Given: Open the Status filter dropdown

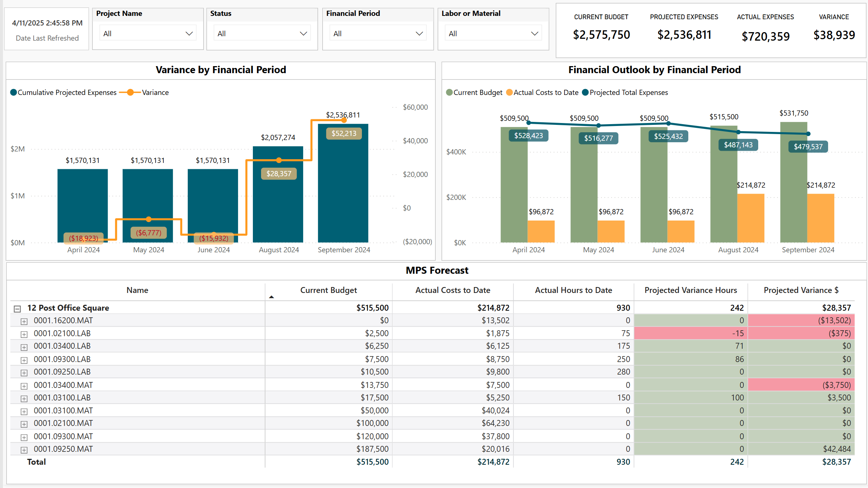Looking at the screenshot, I should point(262,34).
